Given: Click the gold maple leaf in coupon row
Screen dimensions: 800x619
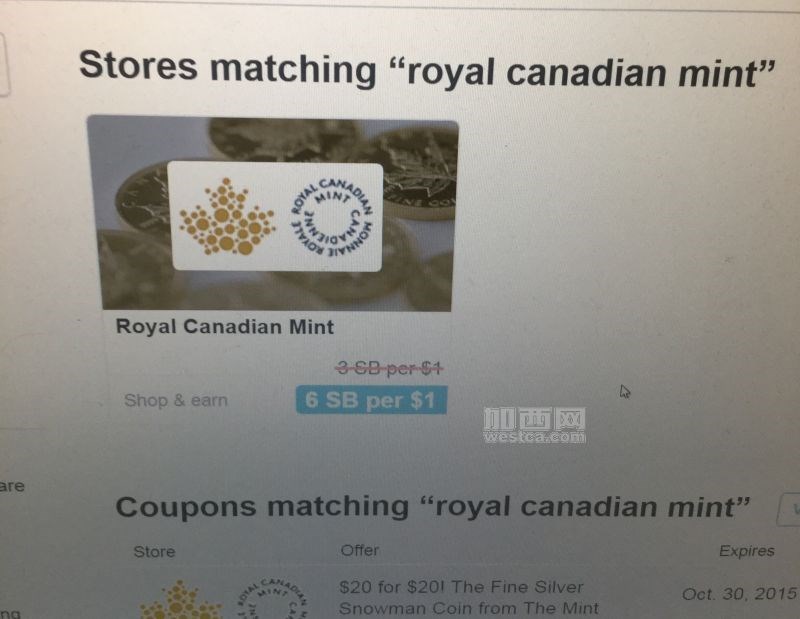Looking at the screenshot, I should [181, 600].
